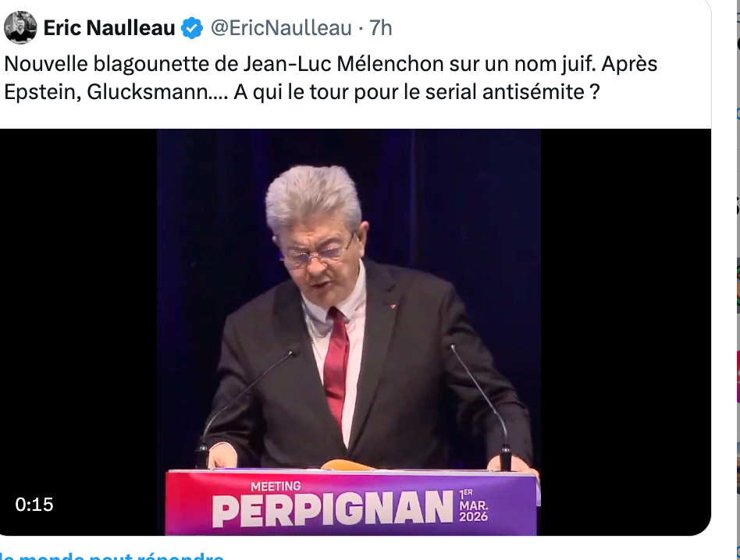The image size is (740, 560).
Task: Click the speaker's glasses in the video
Action: click(316, 255)
